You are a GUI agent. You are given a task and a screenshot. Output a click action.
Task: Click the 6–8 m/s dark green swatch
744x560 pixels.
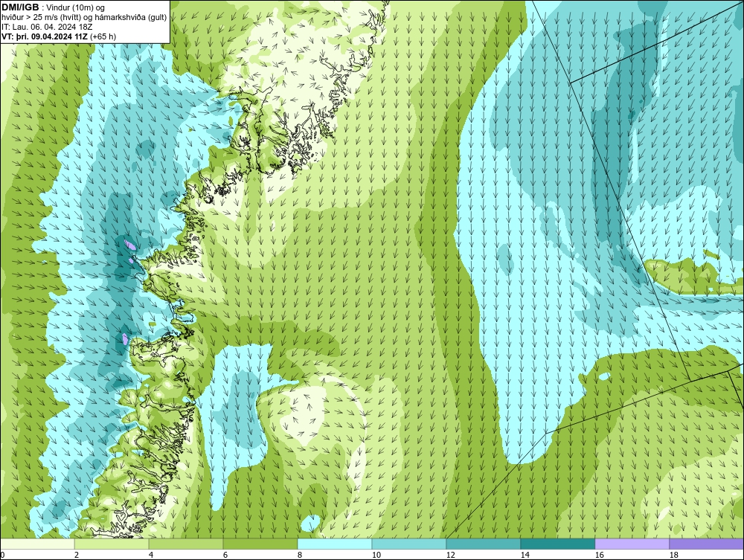coord(260,544)
